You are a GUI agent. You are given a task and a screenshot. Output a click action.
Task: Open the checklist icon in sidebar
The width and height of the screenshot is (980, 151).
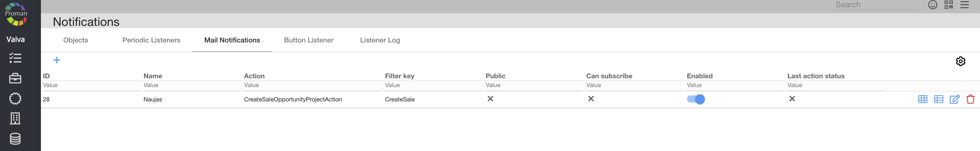pyautogui.click(x=15, y=58)
